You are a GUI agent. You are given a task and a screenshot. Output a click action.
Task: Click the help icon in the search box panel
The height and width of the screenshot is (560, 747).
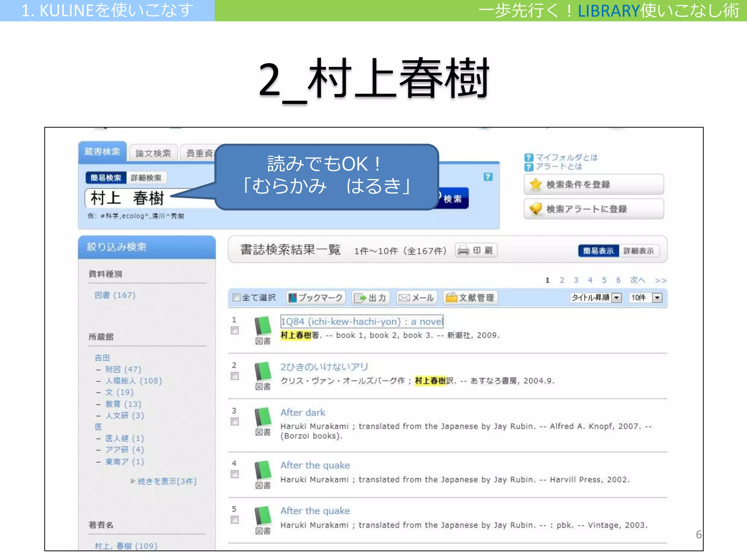488,177
